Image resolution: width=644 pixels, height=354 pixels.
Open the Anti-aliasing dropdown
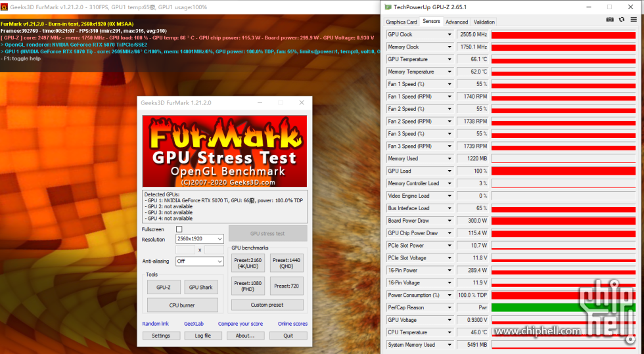click(x=200, y=261)
